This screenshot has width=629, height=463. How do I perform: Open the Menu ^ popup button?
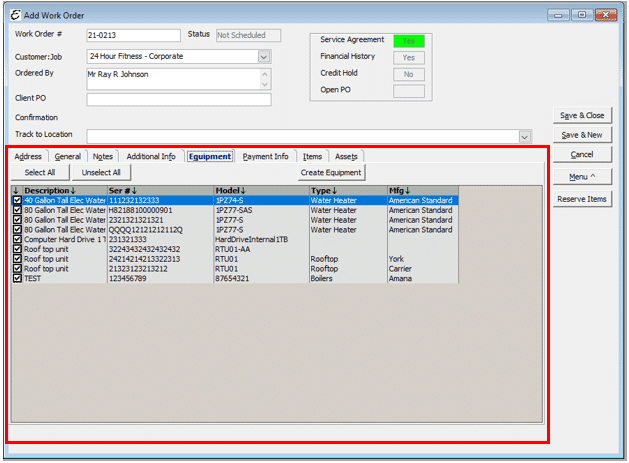click(582, 177)
